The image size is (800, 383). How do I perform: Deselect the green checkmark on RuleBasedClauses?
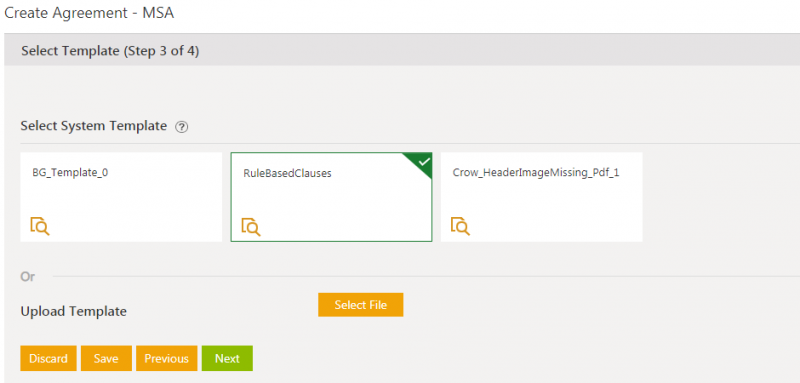pos(423,162)
